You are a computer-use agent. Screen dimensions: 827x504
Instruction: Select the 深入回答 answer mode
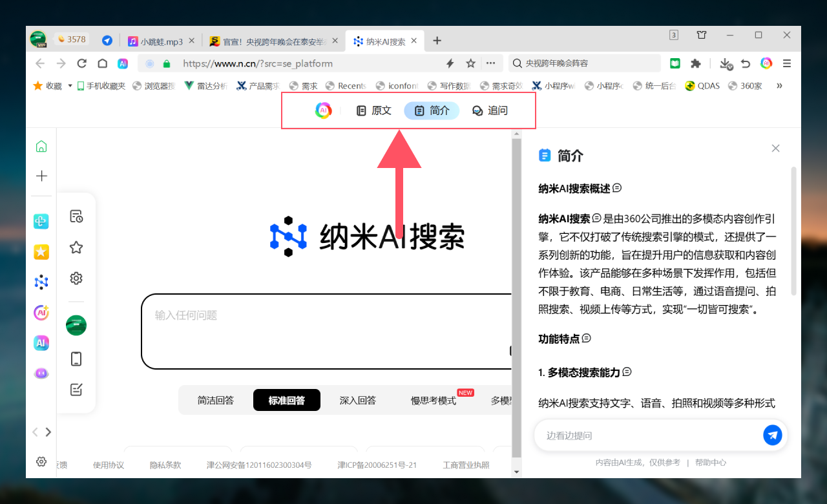358,400
